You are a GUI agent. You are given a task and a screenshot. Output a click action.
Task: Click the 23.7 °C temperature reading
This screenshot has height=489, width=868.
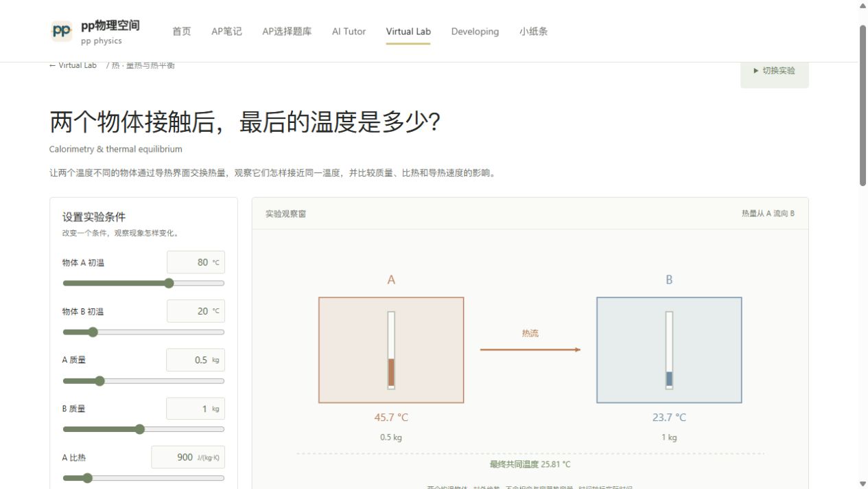click(x=669, y=418)
